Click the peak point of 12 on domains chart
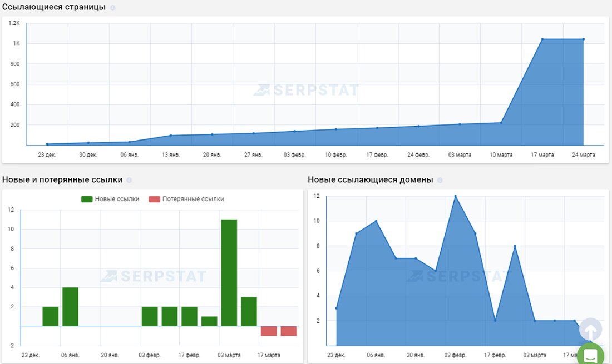The height and width of the screenshot is (364, 612). point(455,196)
